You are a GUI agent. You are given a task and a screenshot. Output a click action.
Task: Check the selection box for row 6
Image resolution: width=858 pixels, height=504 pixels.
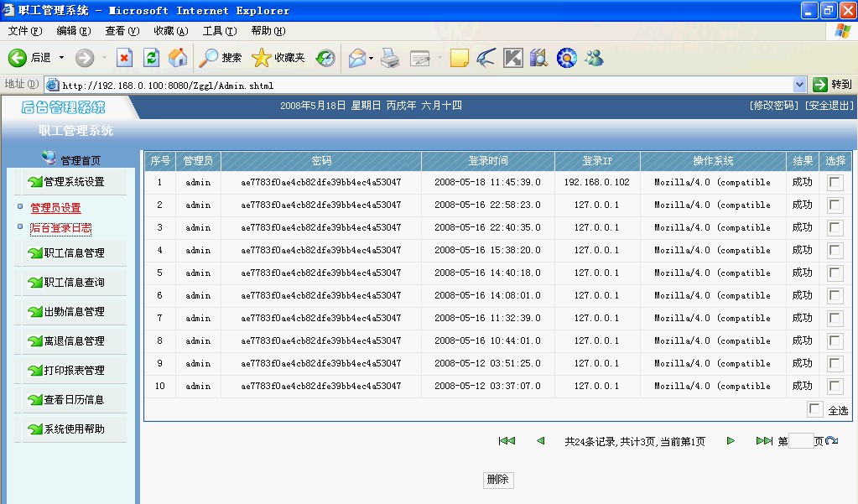(835, 295)
